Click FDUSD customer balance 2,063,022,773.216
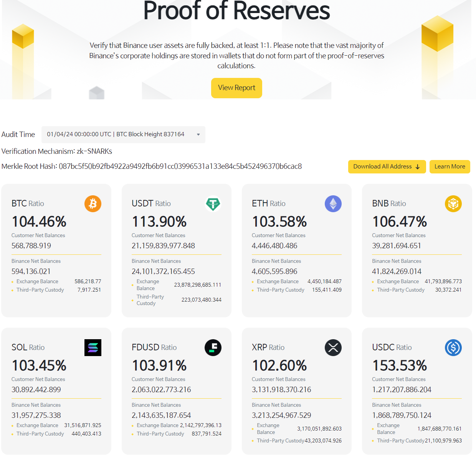This screenshot has height=457, width=476. [x=161, y=389]
